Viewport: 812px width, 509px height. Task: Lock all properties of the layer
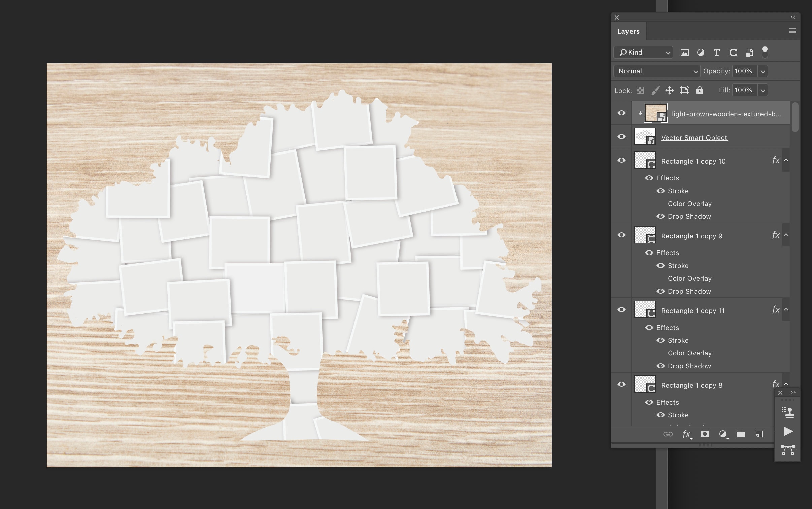click(700, 90)
